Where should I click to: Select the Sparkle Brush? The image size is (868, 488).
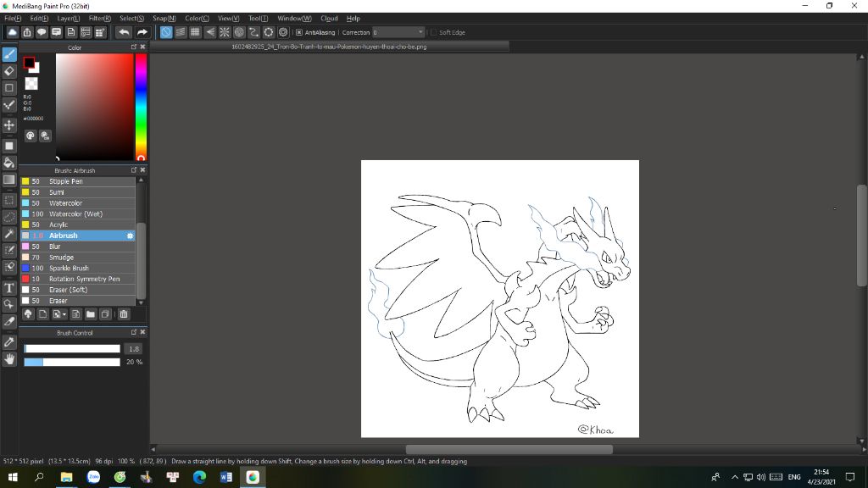click(x=77, y=269)
